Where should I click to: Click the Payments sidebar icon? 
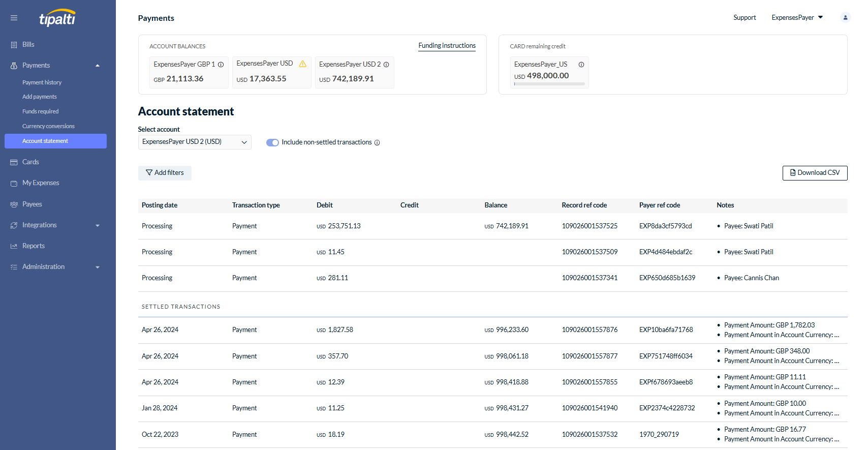[14, 66]
